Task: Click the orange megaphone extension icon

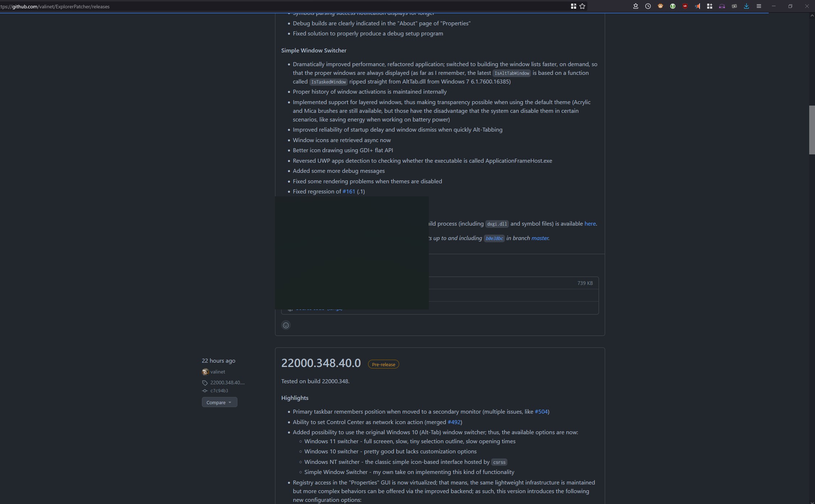Action: pos(698,6)
